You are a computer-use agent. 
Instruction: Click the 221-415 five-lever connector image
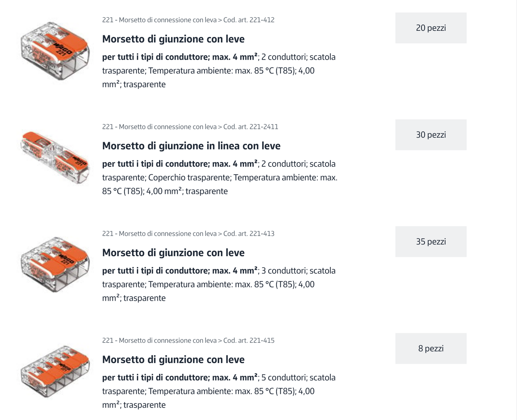pyautogui.click(x=55, y=371)
